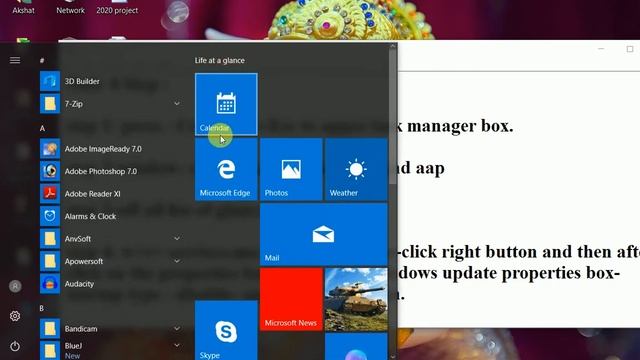Open the Start menu hamburger icon
The width and height of the screenshot is (640, 360).
(x=15, y=60)
